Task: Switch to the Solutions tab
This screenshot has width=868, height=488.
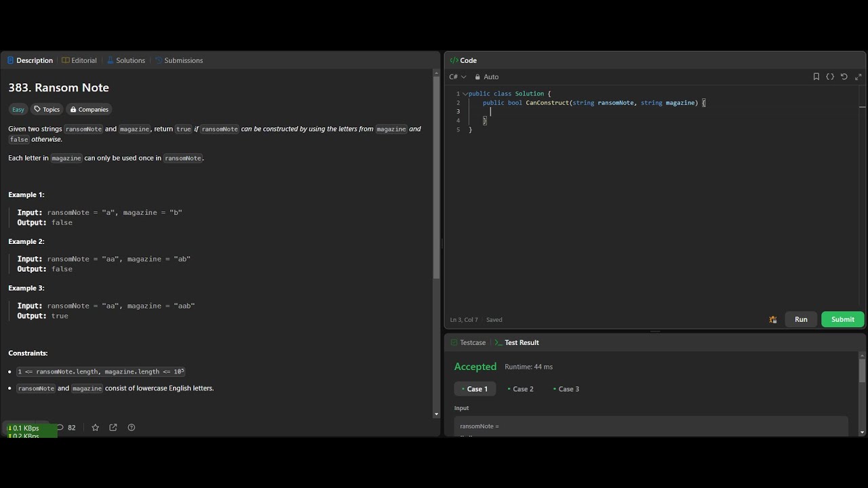Action: [x=126, y=60]
